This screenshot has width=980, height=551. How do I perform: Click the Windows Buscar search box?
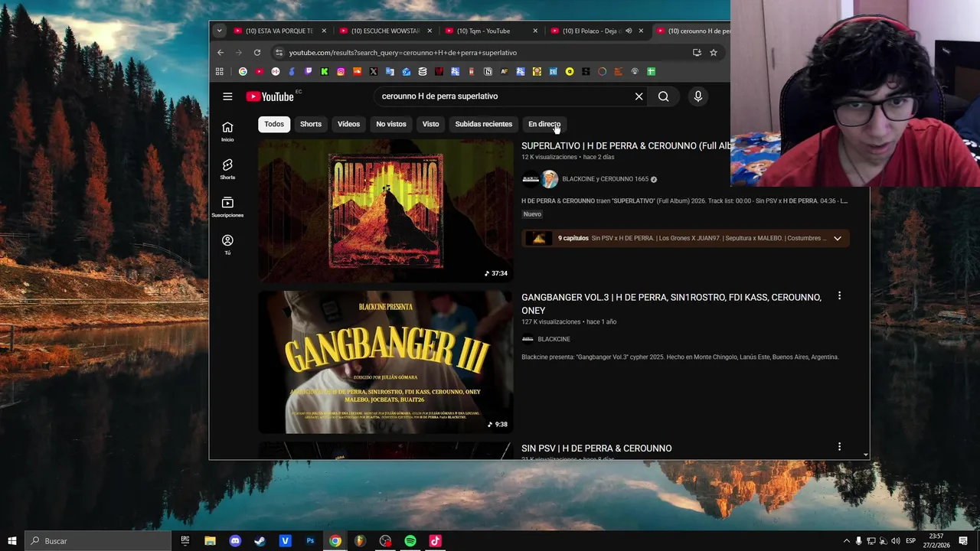click(x=98, y=541)
